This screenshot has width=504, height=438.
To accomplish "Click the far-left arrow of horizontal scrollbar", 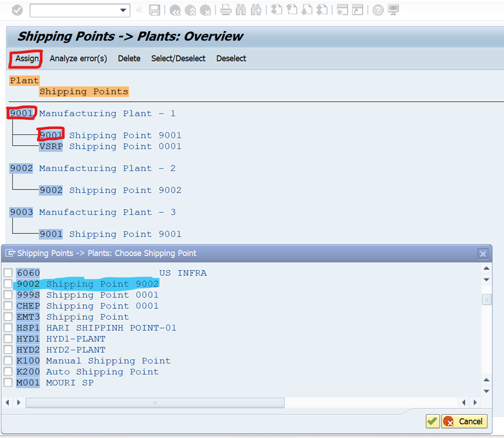I will (7, 402).
